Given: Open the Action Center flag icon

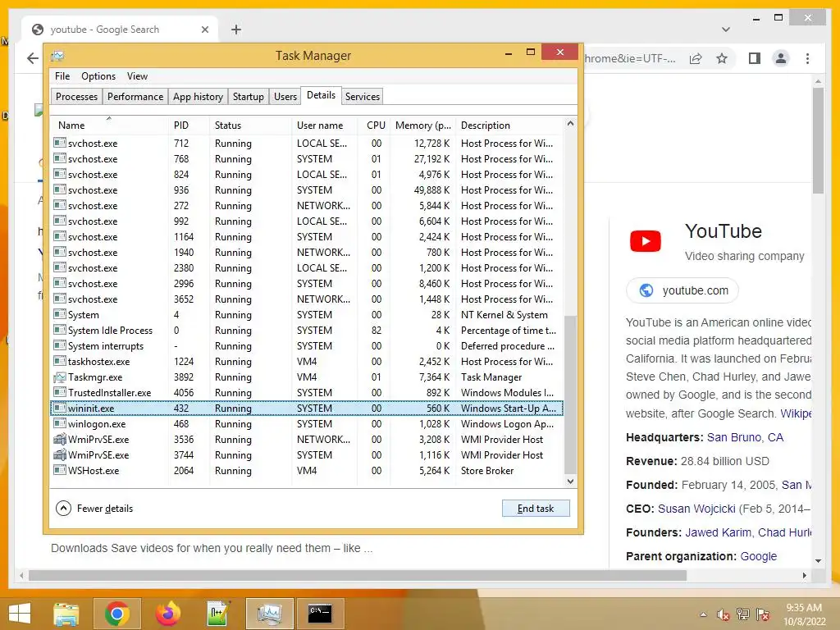Looking at the screenshot, I should [x=763, y=614].
